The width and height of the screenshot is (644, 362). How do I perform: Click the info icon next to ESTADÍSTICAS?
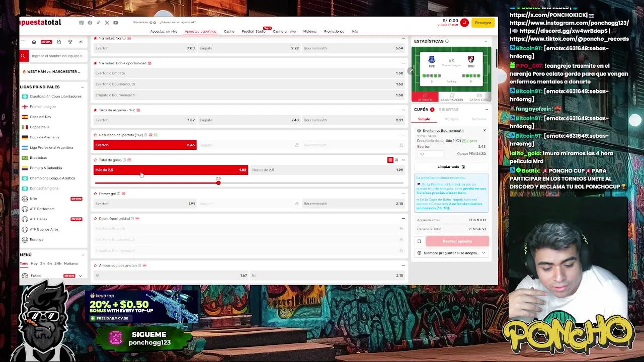click(x=447, y=41)
